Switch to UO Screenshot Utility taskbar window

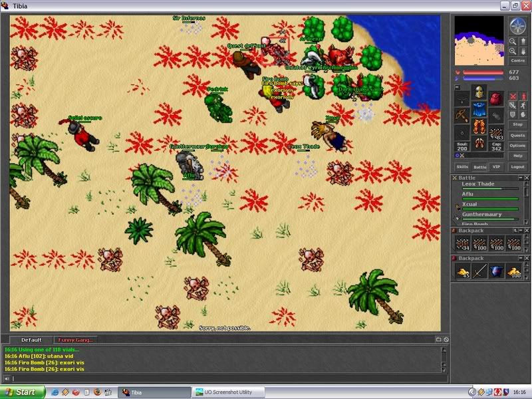coord(228,392)
